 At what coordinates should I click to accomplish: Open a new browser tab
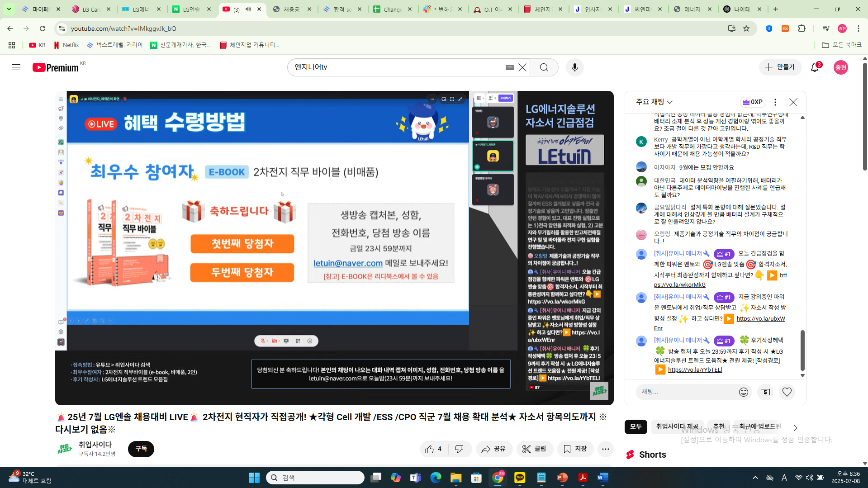pos(776,9)
